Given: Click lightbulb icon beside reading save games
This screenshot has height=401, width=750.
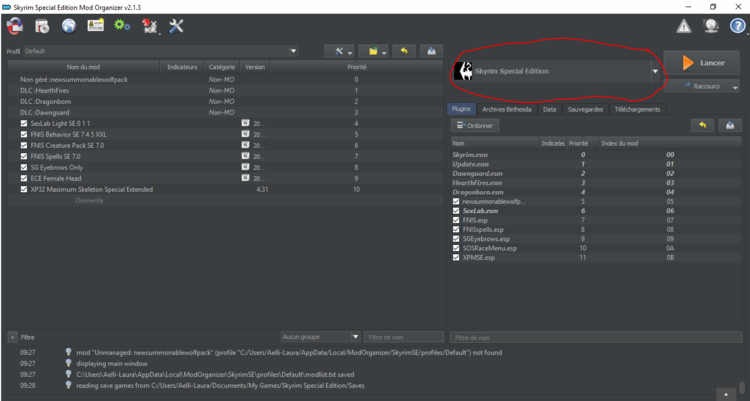Looking at the screenshot, I should (68, 385).
